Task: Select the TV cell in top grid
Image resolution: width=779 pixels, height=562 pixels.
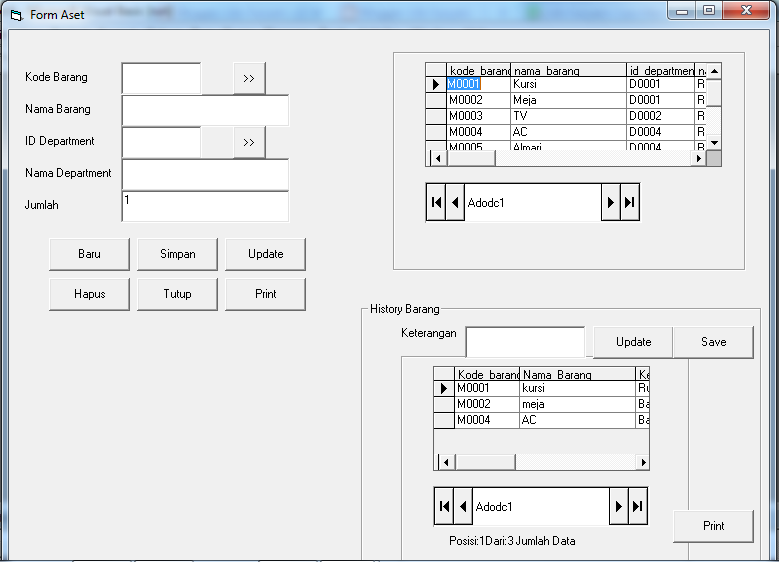Action: (568, 116)
